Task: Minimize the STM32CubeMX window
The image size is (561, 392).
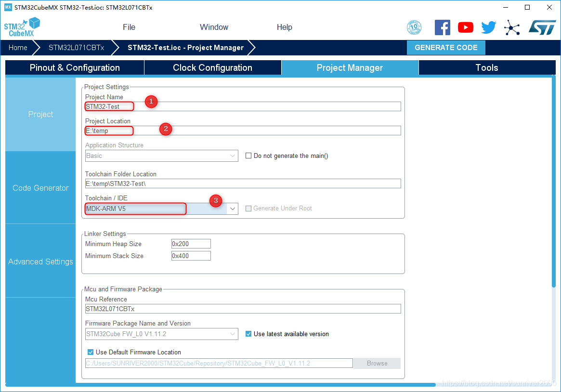Action: click(x=506, y=7)
